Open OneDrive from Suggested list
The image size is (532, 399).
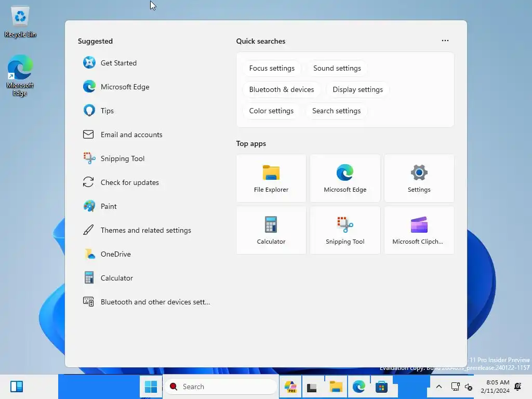click(x=107, y=254)
